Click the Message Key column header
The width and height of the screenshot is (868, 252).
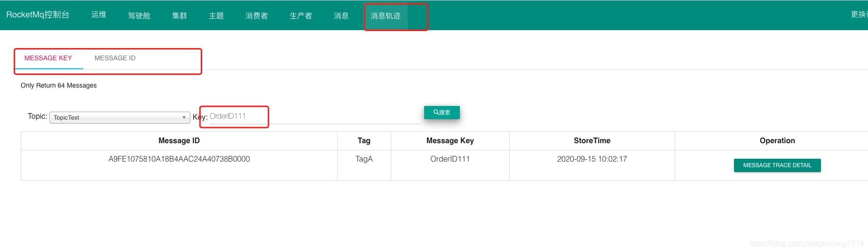click(450, 141)
